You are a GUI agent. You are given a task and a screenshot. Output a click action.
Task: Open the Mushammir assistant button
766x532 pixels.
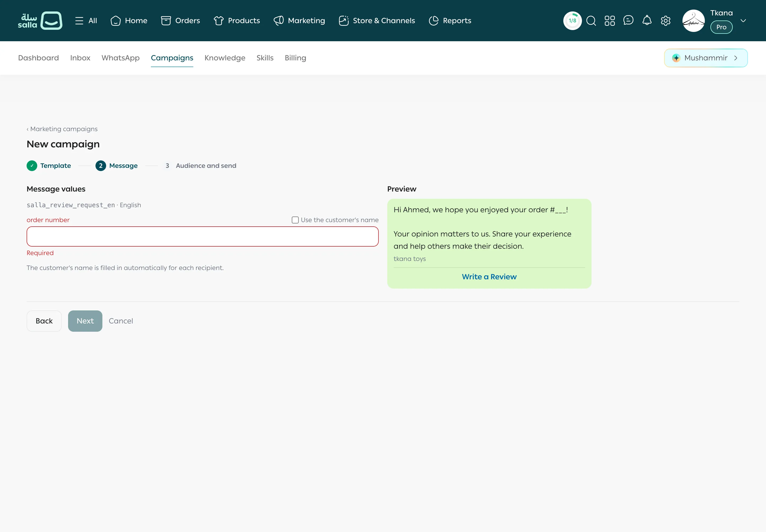(706, 58)
